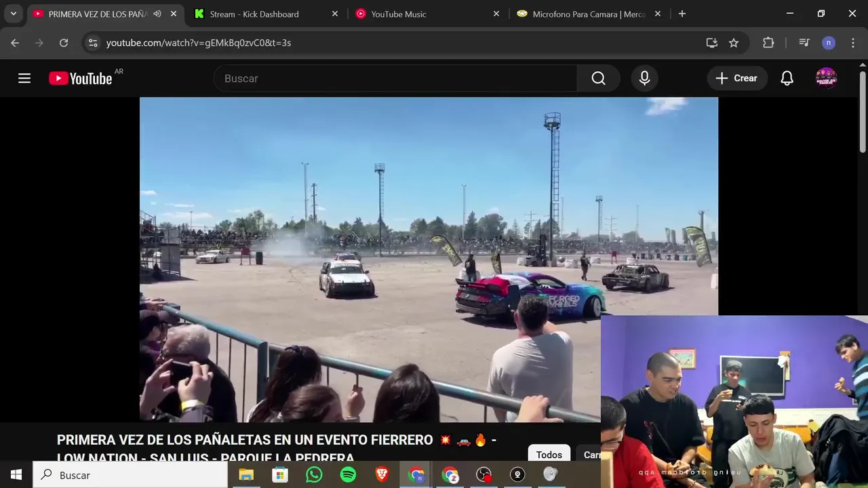The width and height of the screenshot is (868, 488).
Task: Expand the tab search dropdown arrow
Action: tap(13, 14)
